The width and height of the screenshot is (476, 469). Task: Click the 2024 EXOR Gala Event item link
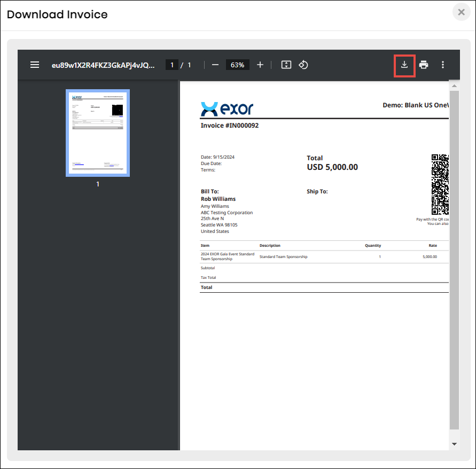tap(227, 256)
